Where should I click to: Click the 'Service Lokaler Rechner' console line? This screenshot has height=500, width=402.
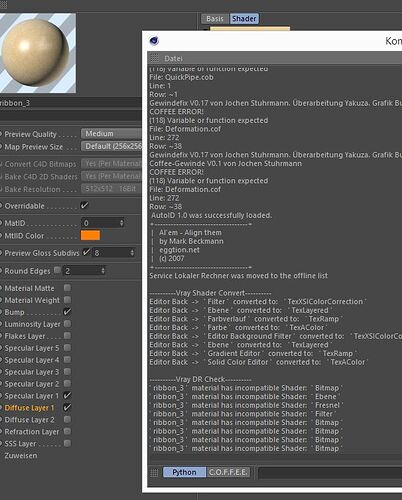coord(239,276)
